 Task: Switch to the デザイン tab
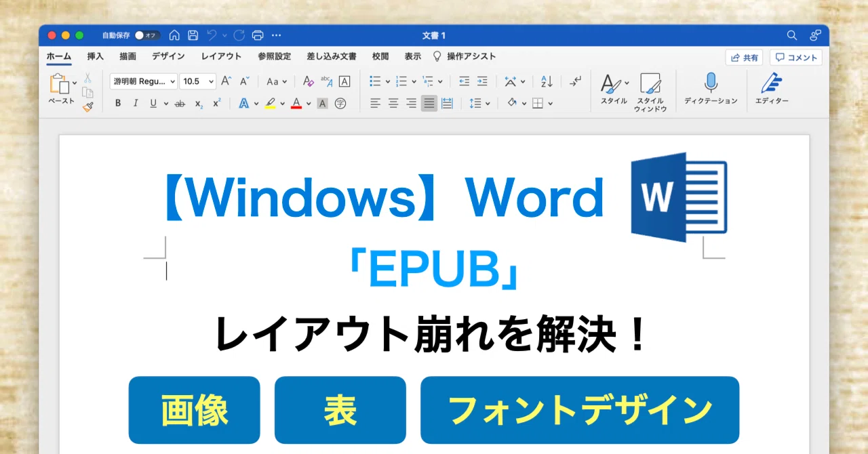[x=168, y=57]
